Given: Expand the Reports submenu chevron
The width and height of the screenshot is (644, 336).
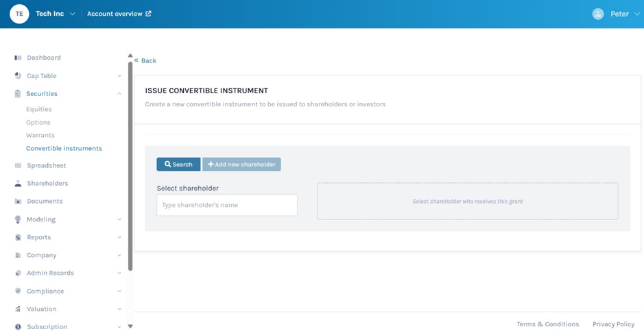Looking at the screenshot, I should pyautogui.click(x=119, y=237).
